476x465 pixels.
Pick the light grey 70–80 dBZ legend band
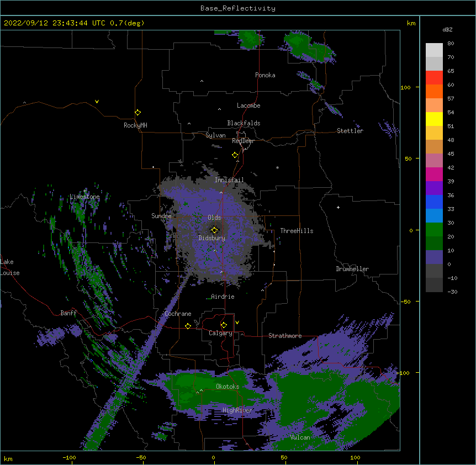click(434, 50)
